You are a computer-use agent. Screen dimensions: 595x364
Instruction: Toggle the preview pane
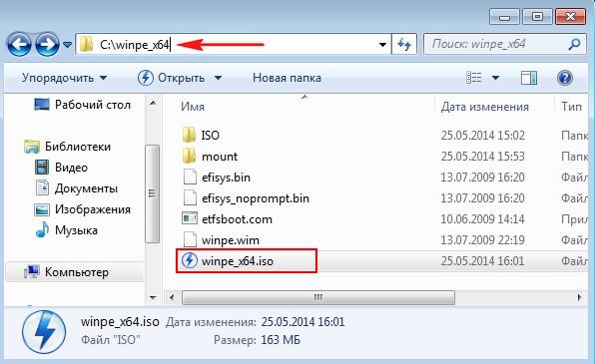pyautogui.click(x=529, y=78)
